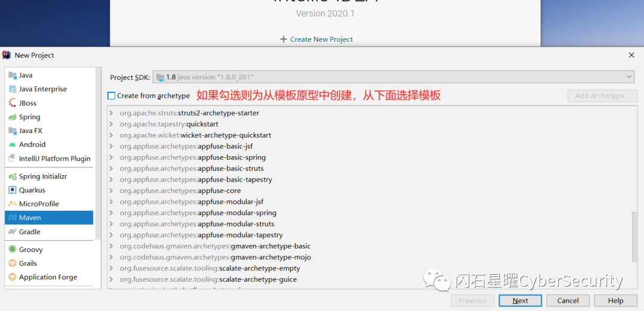Select appfuse-modular-tapestry row
Screen dimensions: 644x311
pyautogui.click(x=369, y=235)
